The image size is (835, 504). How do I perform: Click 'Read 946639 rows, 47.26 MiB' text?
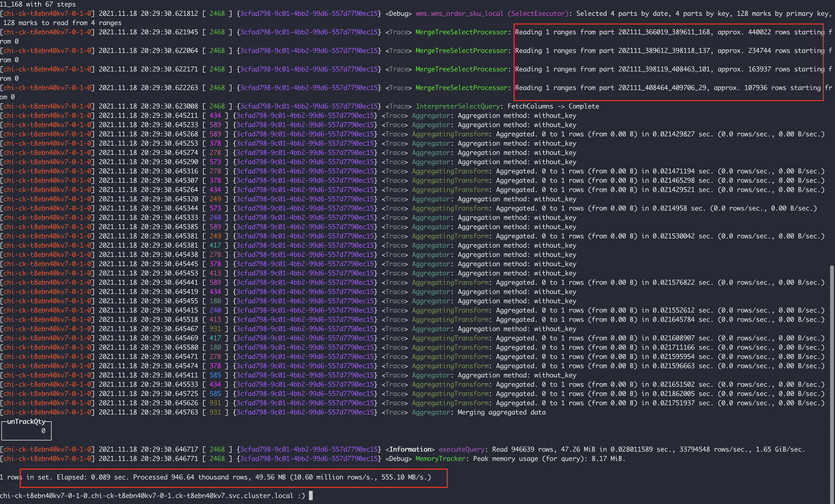click(544, 450)
